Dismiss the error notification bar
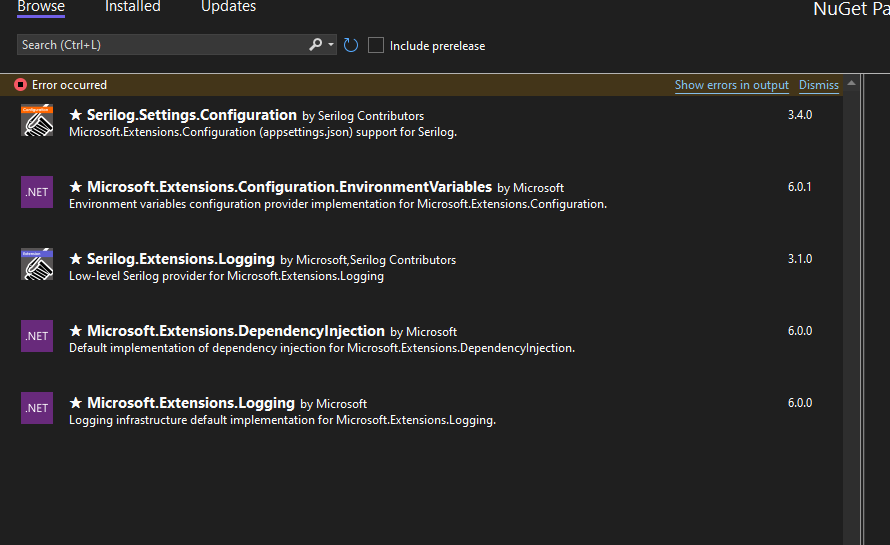Viewport: 890px width, 545px height. (x=818, y=85)
